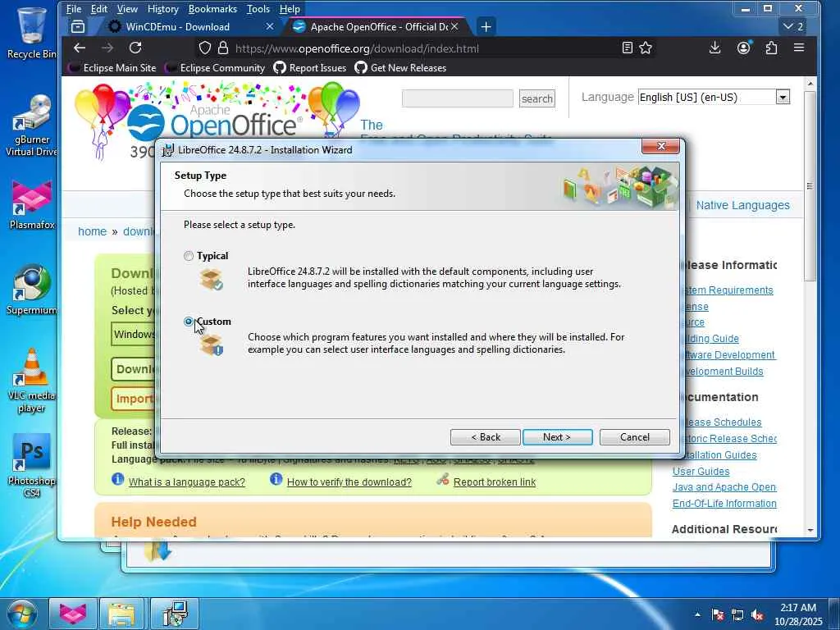The image size is (840, 630).
Task: Select the Custom setup type radio button
Action: (x=189, y=322)
